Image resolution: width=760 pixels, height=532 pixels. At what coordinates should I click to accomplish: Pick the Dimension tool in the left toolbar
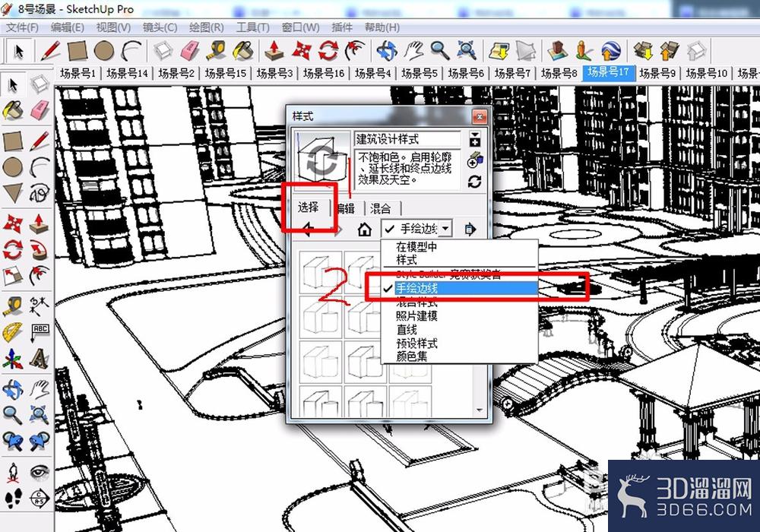(x=40, y=306)
